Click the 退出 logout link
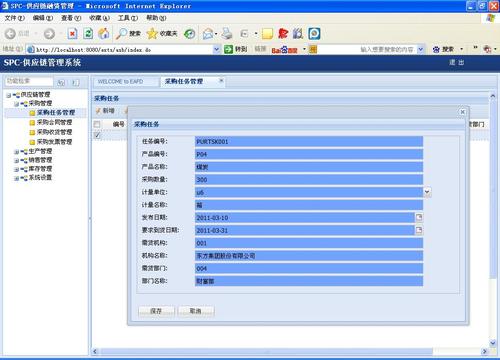 click(456, 62)
